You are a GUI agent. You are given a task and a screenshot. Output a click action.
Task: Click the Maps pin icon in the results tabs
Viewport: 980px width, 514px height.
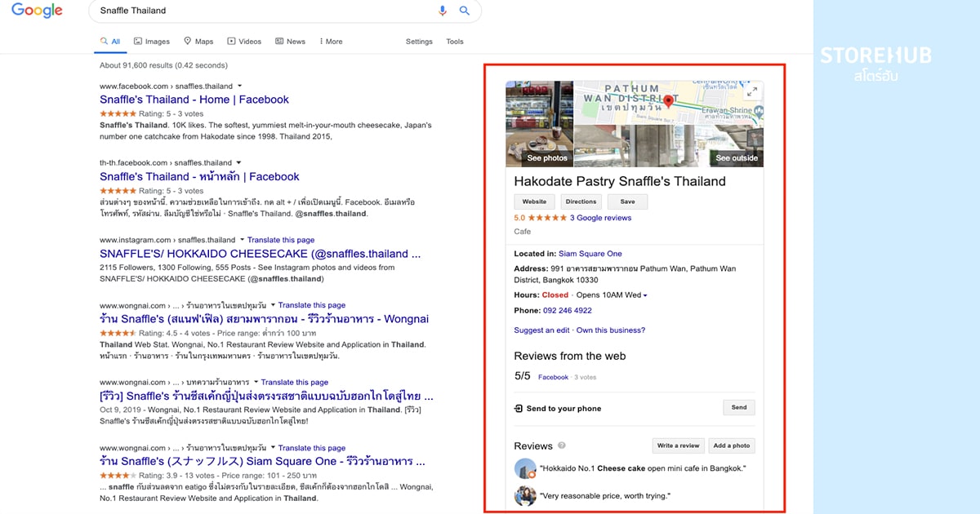[187, 41]
